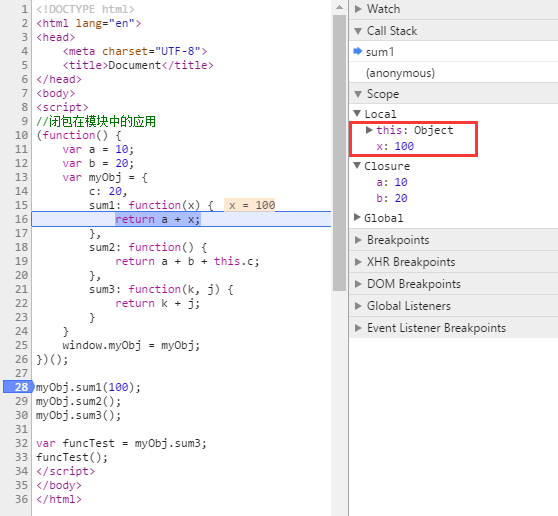The image size is (558, 516).
Task: Click 'var funcTest = myObj.sum3;' line
Action: click(121, 443)
